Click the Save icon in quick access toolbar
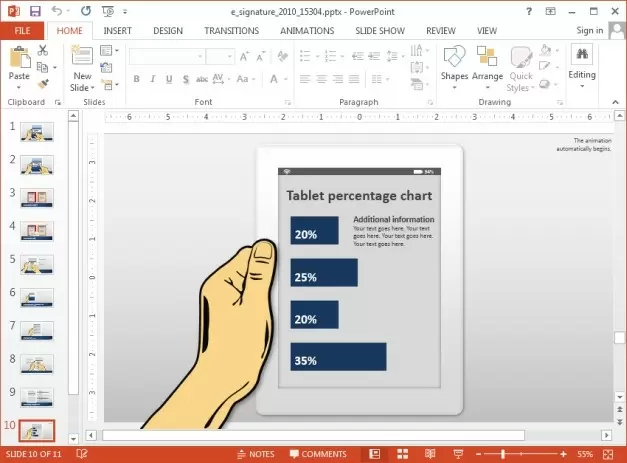The height and width of the screenshot is (463, 627). click(x=35, y=11)
